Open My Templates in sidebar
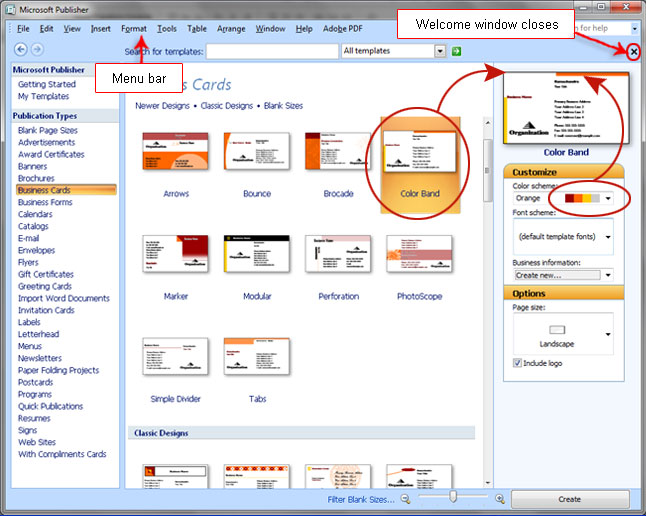The height and width of the screenshot is (516, 646). [x=43, y=96]
